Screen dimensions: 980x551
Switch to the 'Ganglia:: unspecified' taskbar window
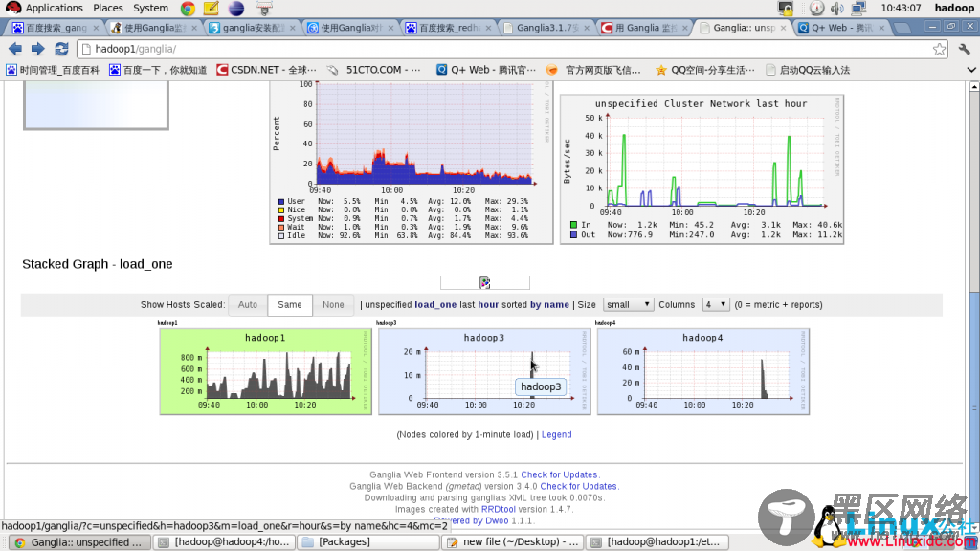[81, 542]
